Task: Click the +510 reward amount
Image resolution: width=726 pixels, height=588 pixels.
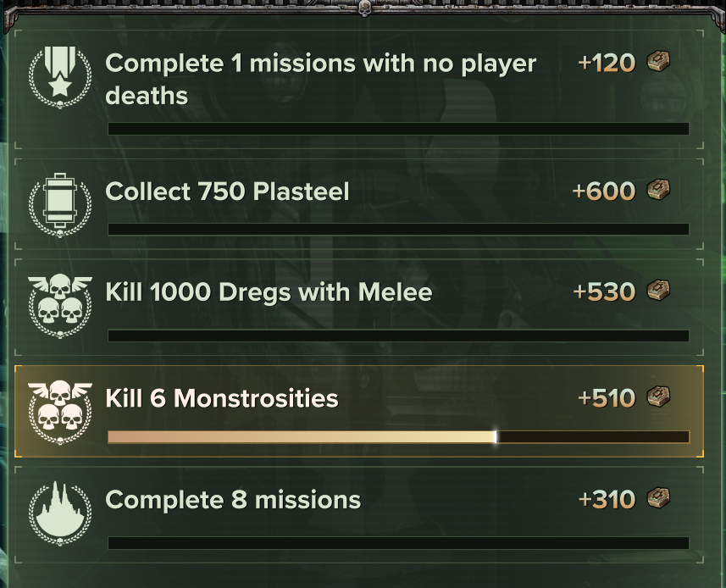Action: click(x=606, y=398)
